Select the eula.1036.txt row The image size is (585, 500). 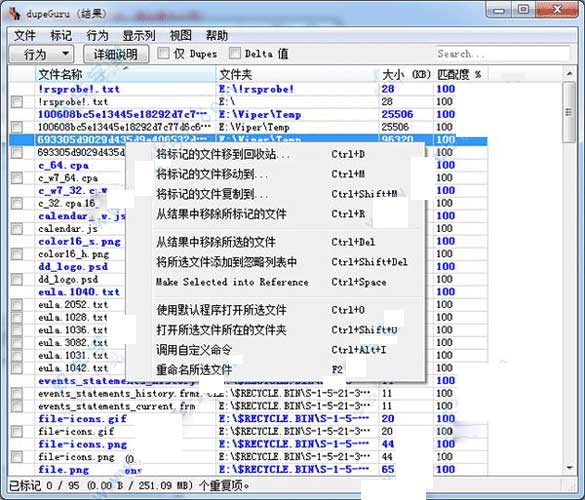click(73, 330)
